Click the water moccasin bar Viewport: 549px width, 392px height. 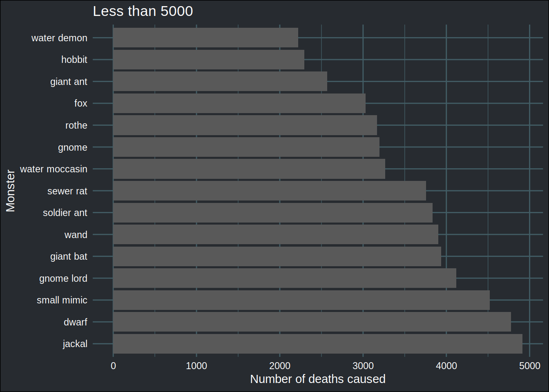click(249, 169)
